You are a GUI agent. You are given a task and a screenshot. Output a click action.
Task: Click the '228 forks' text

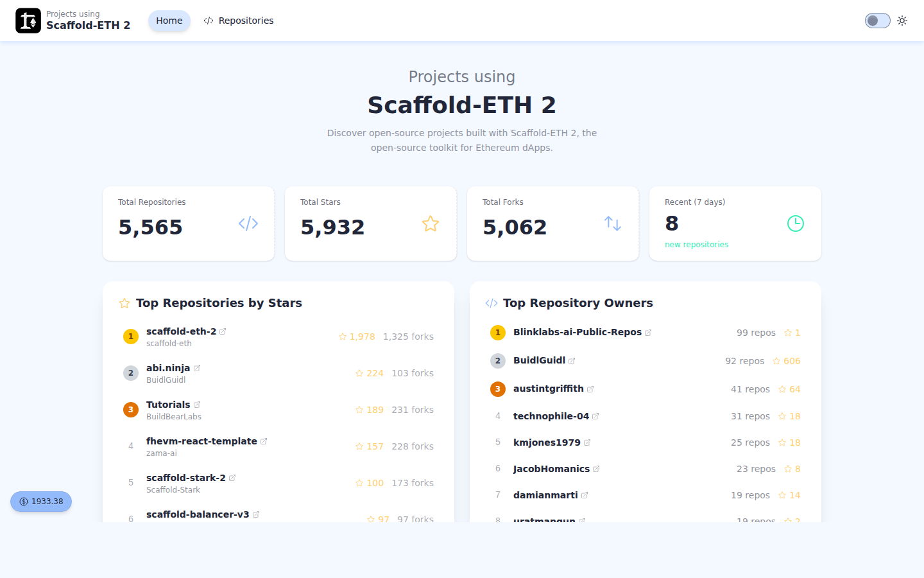[x=413, y=446]
